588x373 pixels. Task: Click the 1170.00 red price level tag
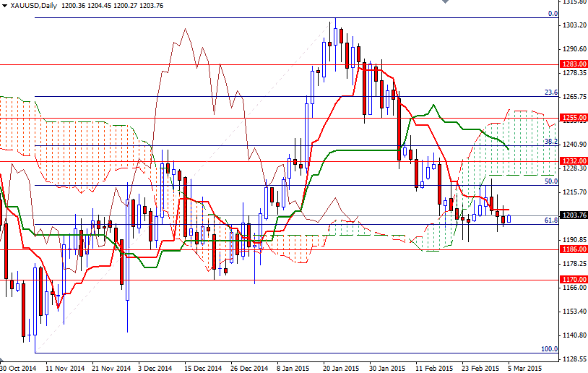point(573,279)
